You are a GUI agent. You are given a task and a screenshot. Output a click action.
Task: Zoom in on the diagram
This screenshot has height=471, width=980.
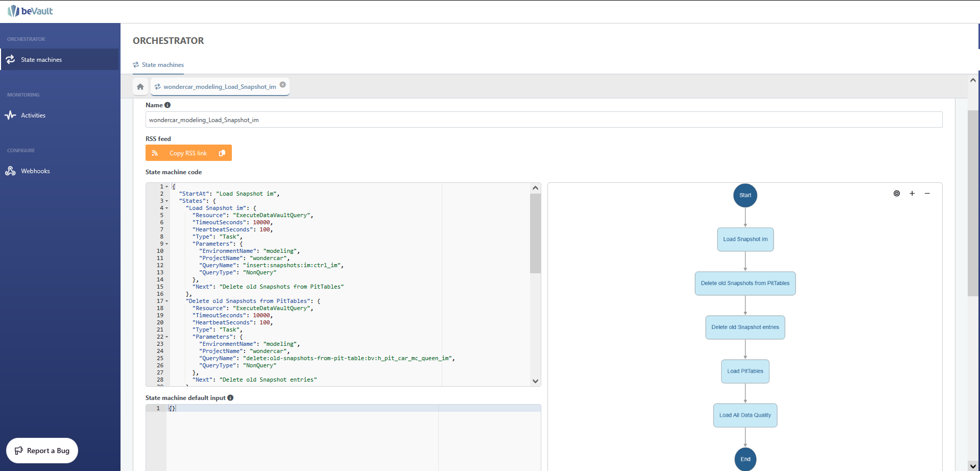tap(912, 194)
